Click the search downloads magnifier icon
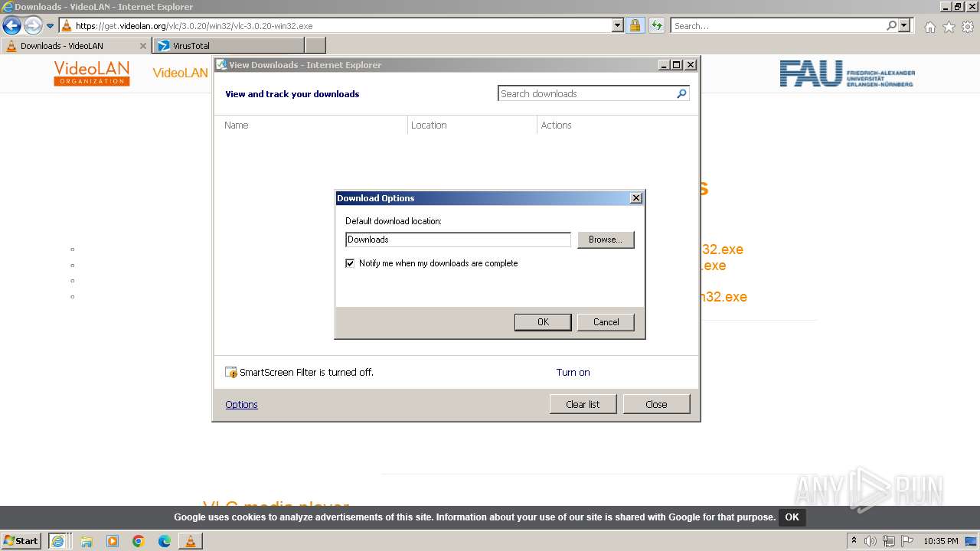 tap(681, 93)
